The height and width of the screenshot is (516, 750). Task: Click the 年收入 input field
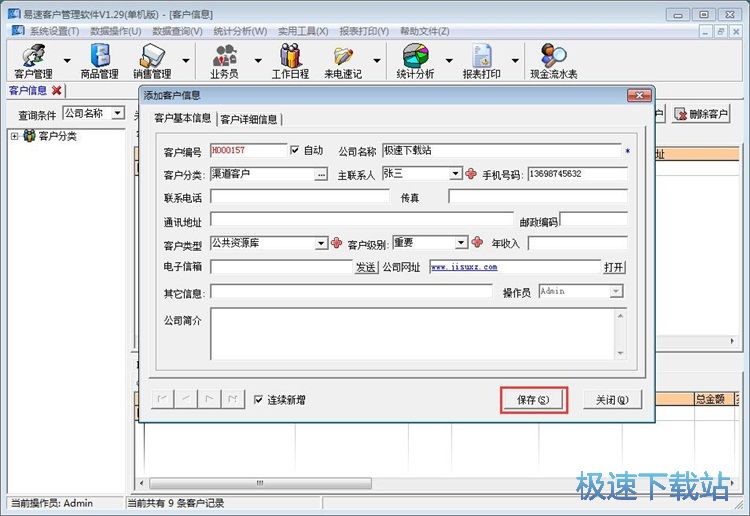pyautogui.click(x=577, y=243)
